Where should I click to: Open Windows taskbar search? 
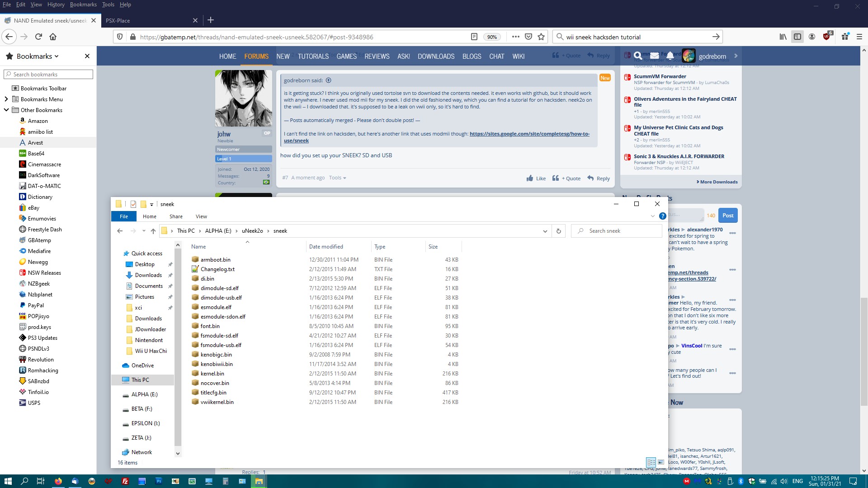[24, 481]
